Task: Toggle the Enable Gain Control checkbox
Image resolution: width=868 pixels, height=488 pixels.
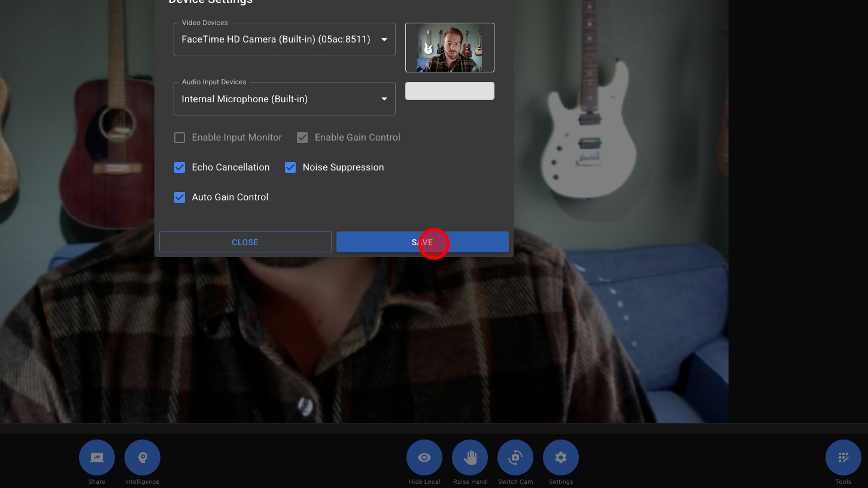Action: click(x=302, y=138)
